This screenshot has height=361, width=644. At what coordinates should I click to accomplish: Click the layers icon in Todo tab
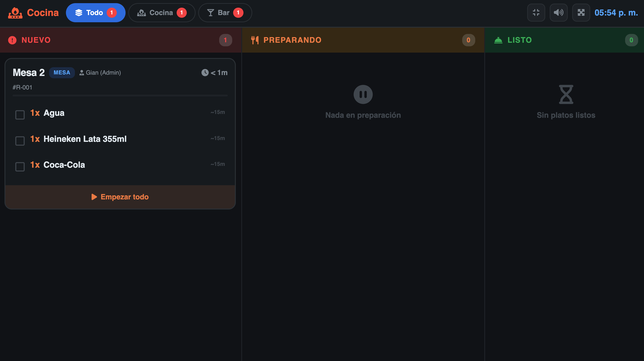point(79,13)
